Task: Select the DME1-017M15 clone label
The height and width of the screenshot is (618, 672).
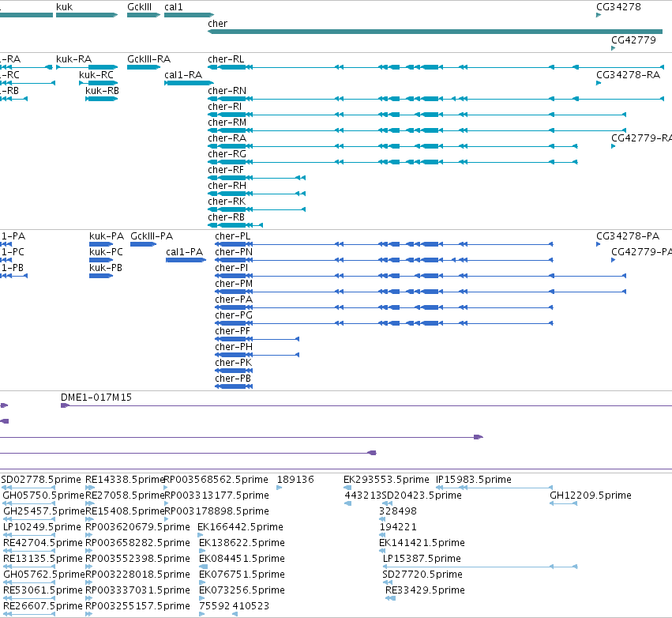Action: point(96,398)
